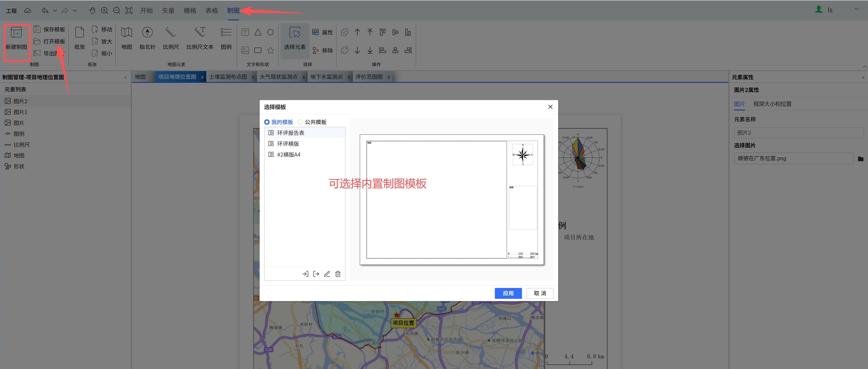Click the bring forward up-arrow icon
868x369 pixels.
click(357, 32)
